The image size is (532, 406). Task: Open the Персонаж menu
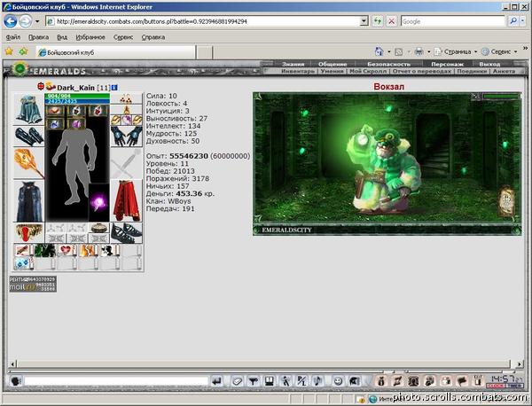coord(447,64)
